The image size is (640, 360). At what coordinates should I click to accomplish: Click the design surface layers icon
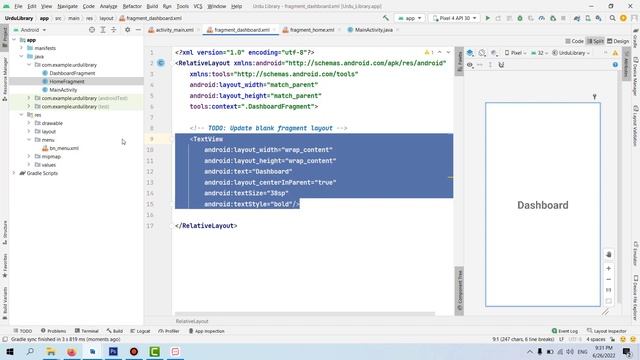click(x=470, y=53)
